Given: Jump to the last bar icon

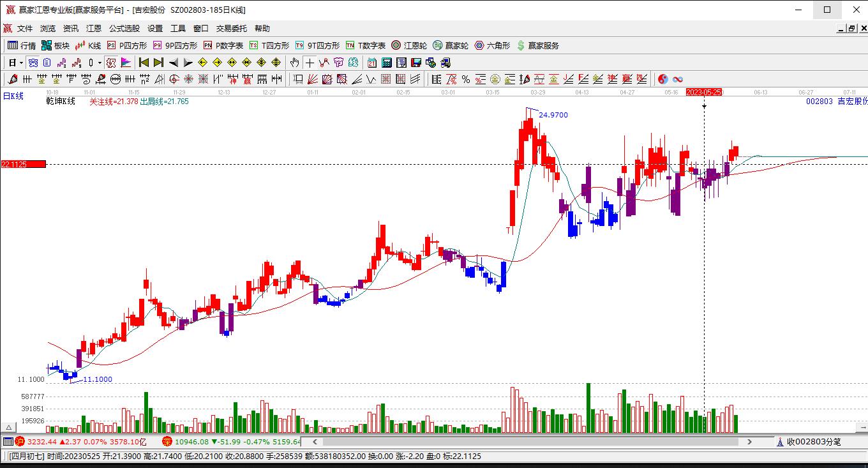Looking at the screenshot, I should (x=158, y=63).
